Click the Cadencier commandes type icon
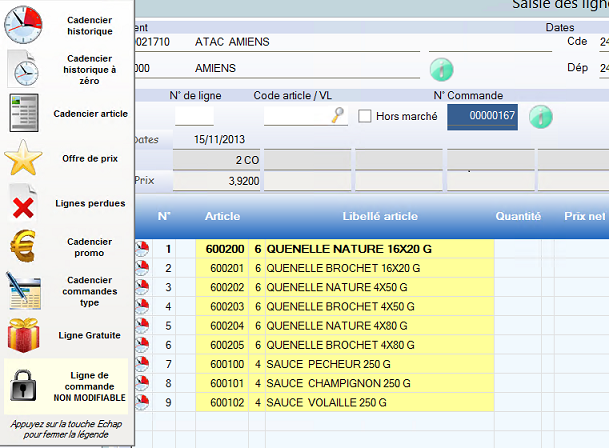609x448 pixels. [x=24, y=290]
